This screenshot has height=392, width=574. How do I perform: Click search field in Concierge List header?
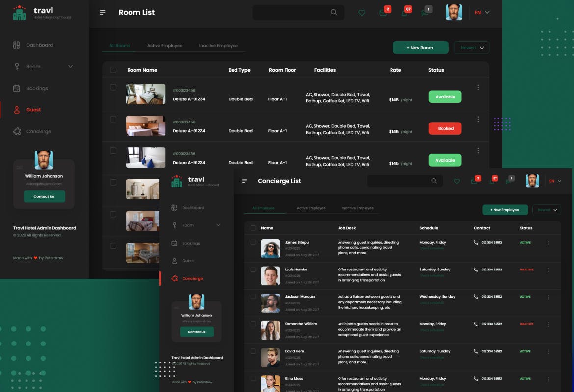point(405,181)
